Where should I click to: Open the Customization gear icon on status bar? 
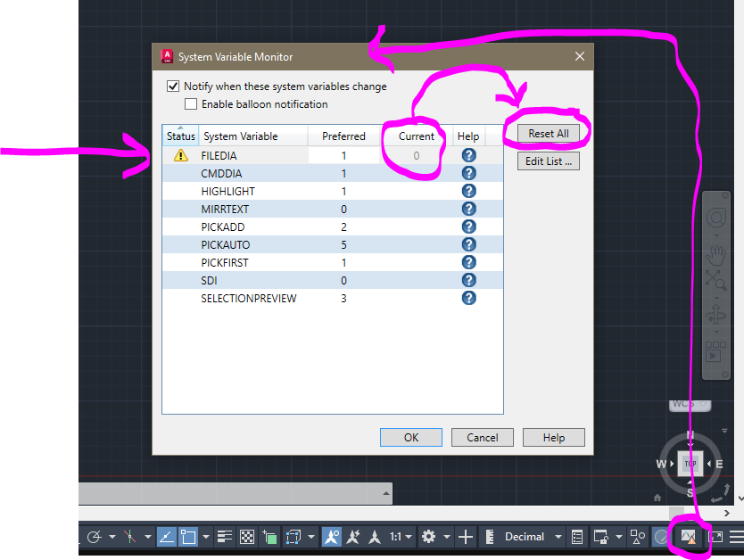click(x=428, y=536)
